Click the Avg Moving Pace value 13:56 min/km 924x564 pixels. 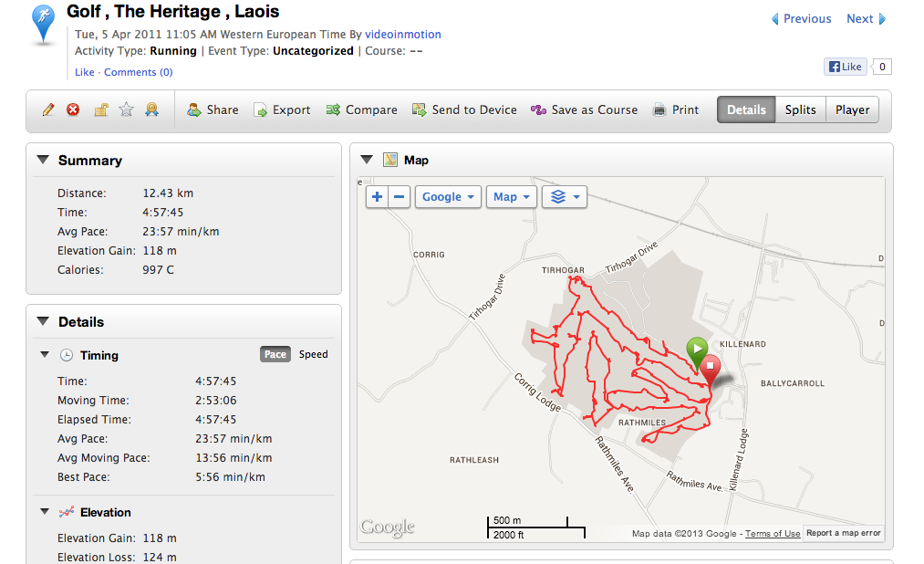[234, 458]
